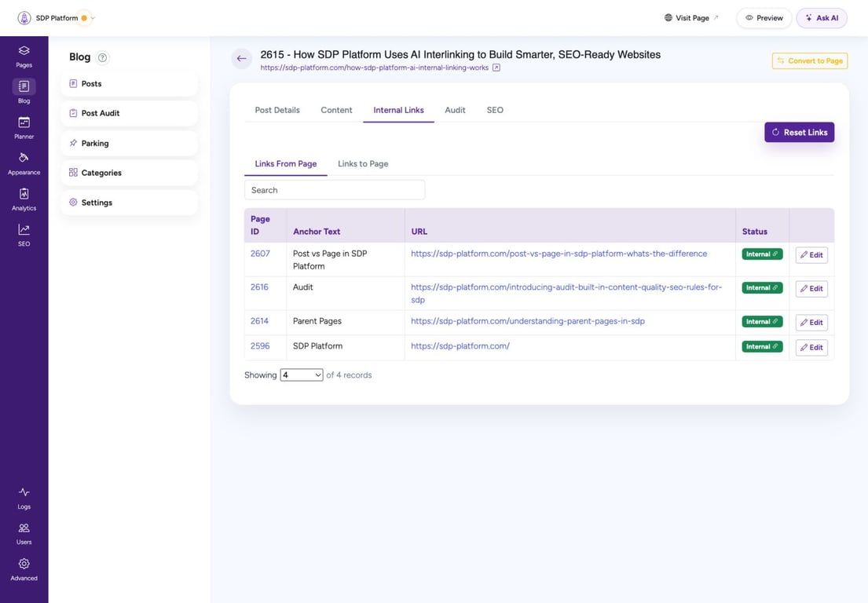Image resolution: width=868 pixels, height=603 pixels.
Task: Click the Internal status badge for page 2607
Action: pyautogui.click(x=762, y=254)
